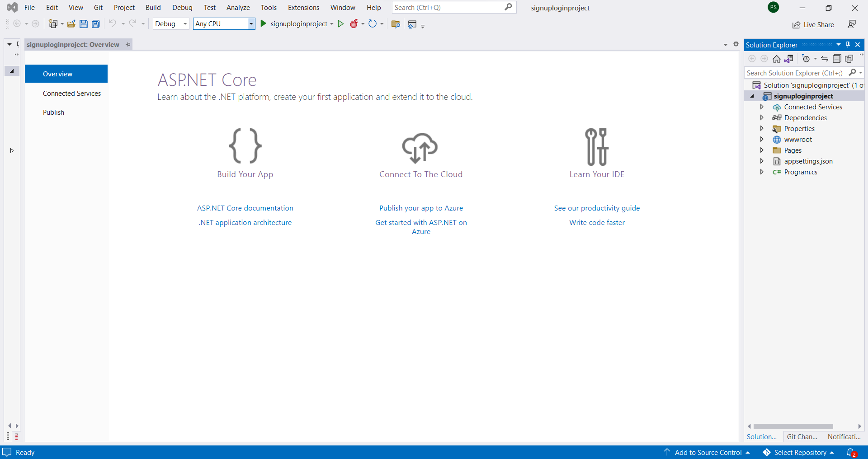Open the See our productivity guide link
The width and height of the screenshot is (868, 459).
[x=597, y=208]
